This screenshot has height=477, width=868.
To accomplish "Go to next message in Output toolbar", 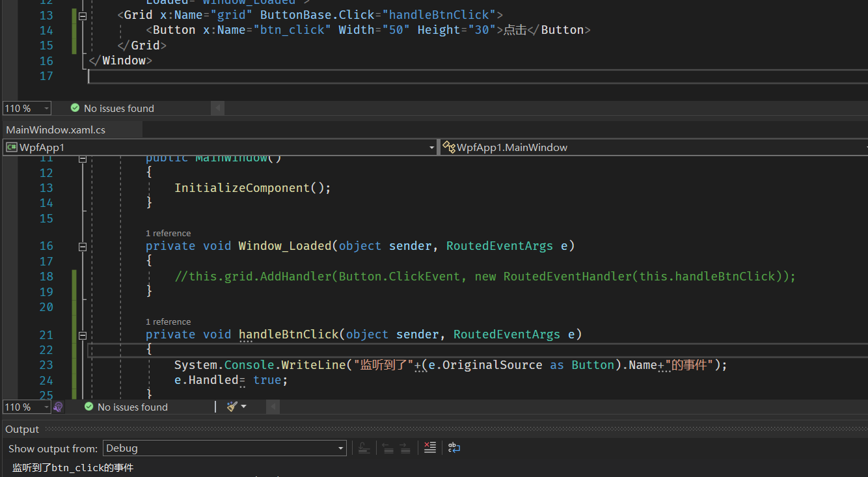I will [405, 448].
